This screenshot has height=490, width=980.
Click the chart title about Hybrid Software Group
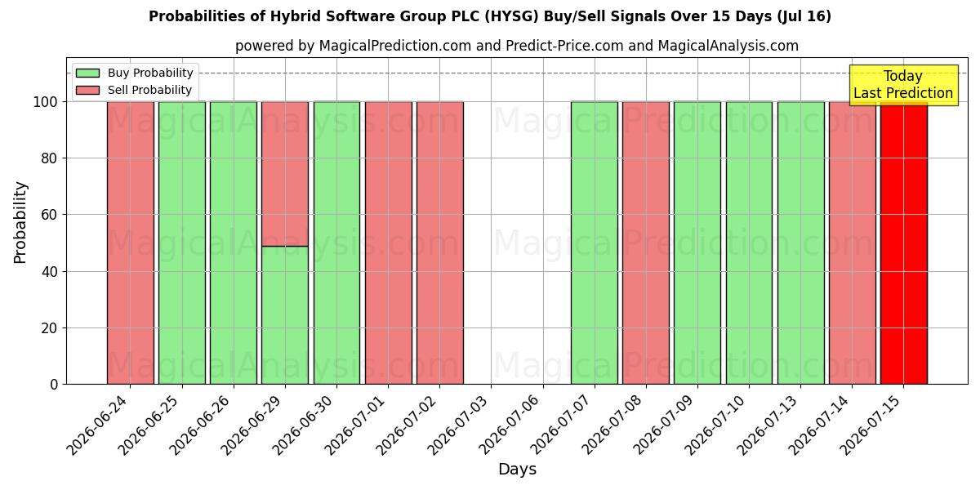coord(490,16)
